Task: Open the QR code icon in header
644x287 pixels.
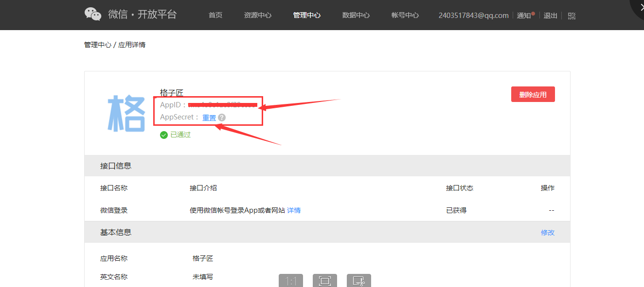Action: click(572, 16)
